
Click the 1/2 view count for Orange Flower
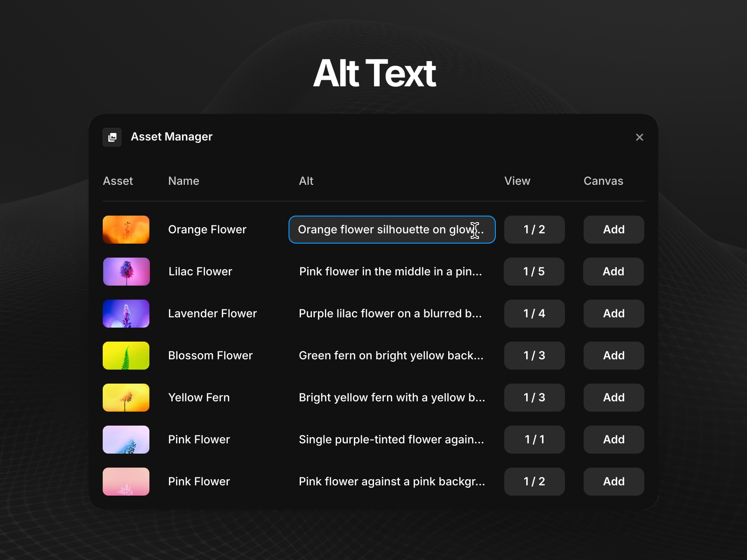coord(534,230)
